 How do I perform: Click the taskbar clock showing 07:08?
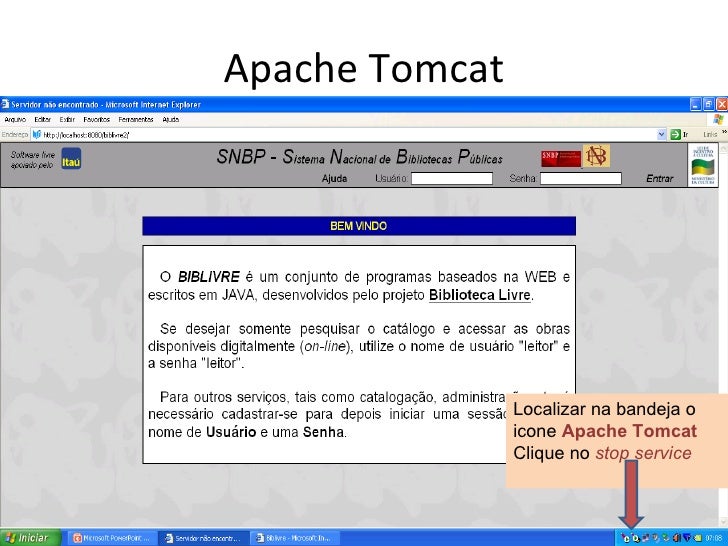click(714, 538)
